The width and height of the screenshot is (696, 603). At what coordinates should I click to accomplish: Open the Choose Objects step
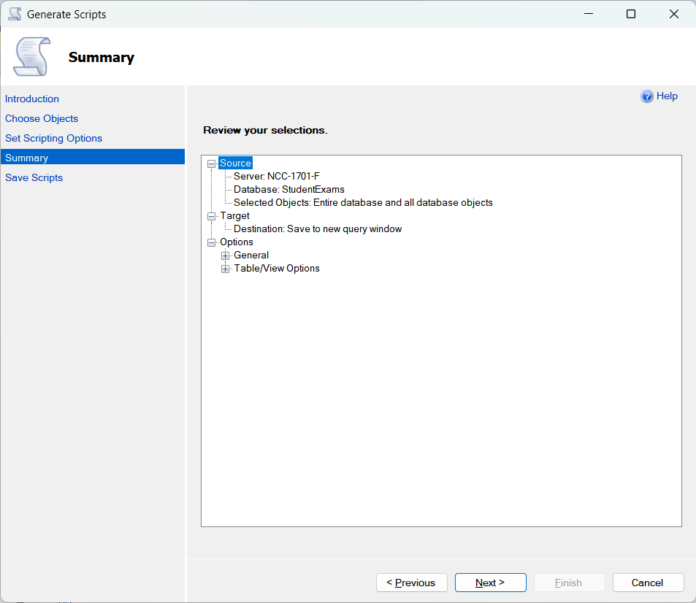42,119
